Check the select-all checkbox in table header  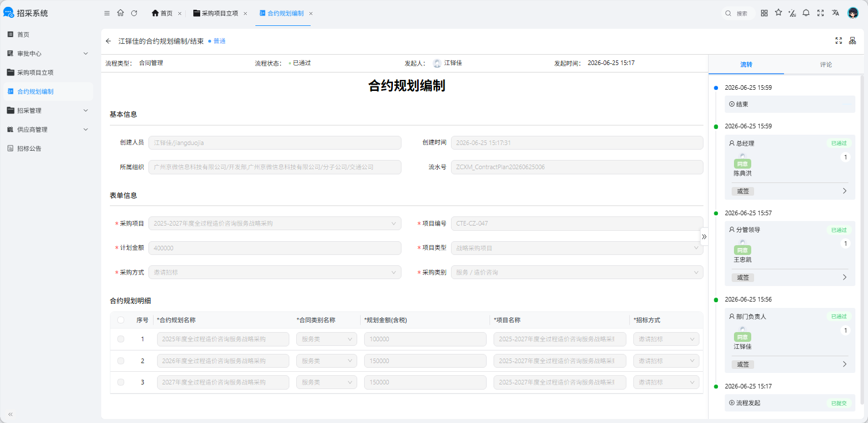click(121, 320)
